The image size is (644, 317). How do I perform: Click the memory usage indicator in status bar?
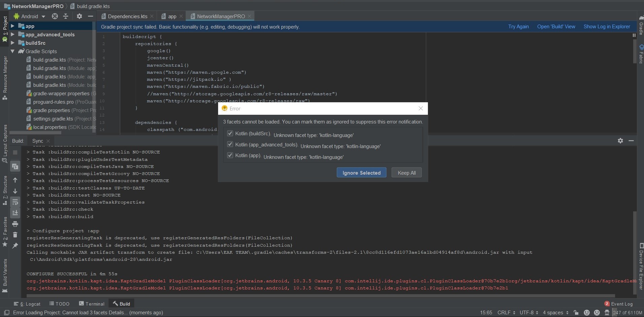627,313
